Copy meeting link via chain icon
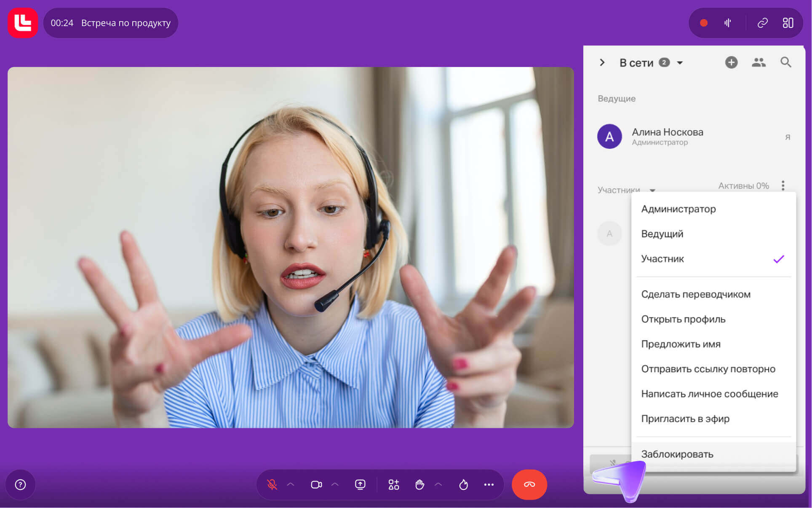812x508 pixels. pyautogui.click(x=762, y=23)
